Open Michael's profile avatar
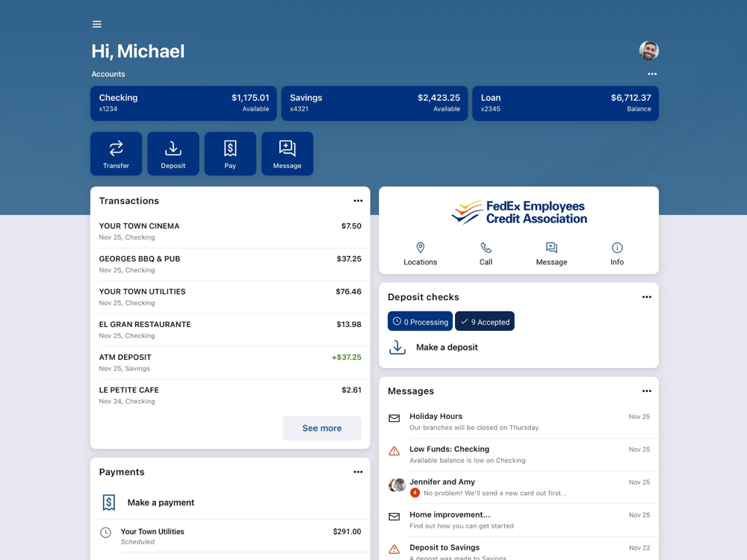 tap(648, 51)
